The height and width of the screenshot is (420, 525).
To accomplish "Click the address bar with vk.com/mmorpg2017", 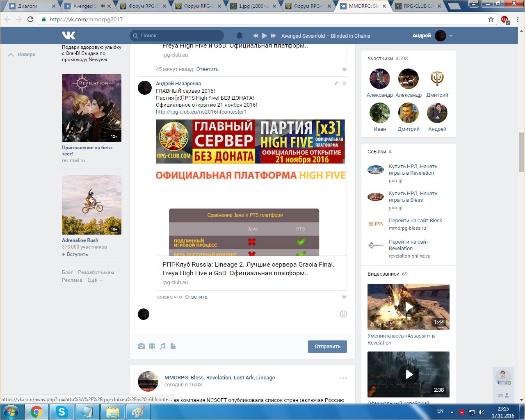I will [x=262, y=19].
